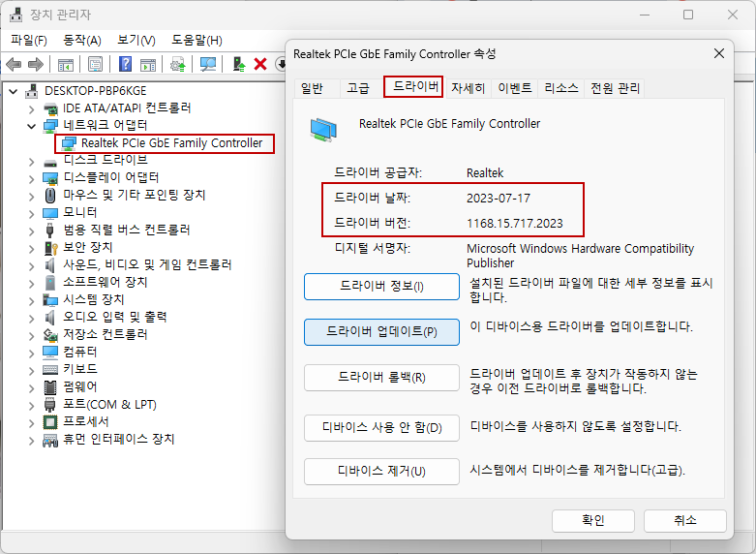756x554 pixels.
Task: Select the 디스크 드라이브 tree label
Action: point(106,160)
